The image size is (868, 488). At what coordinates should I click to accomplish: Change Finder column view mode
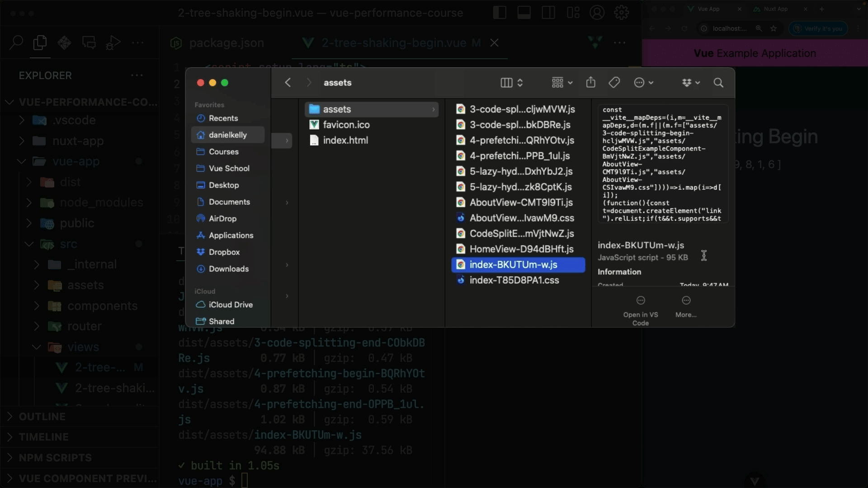(512, 83)
